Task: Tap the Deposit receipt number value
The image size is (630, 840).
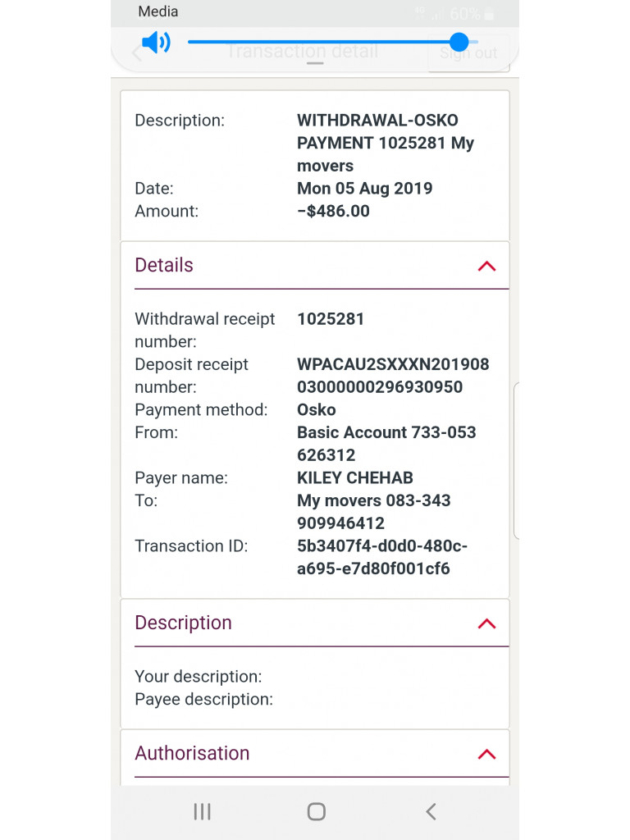Action: click(x=392, y=376)
